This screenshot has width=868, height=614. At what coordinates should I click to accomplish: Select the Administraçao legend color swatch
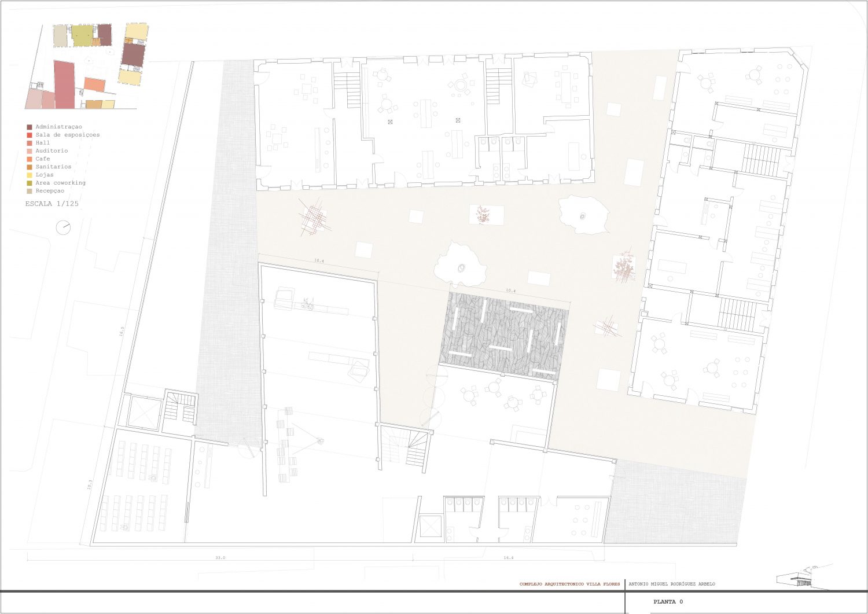[x=30, y=127]
